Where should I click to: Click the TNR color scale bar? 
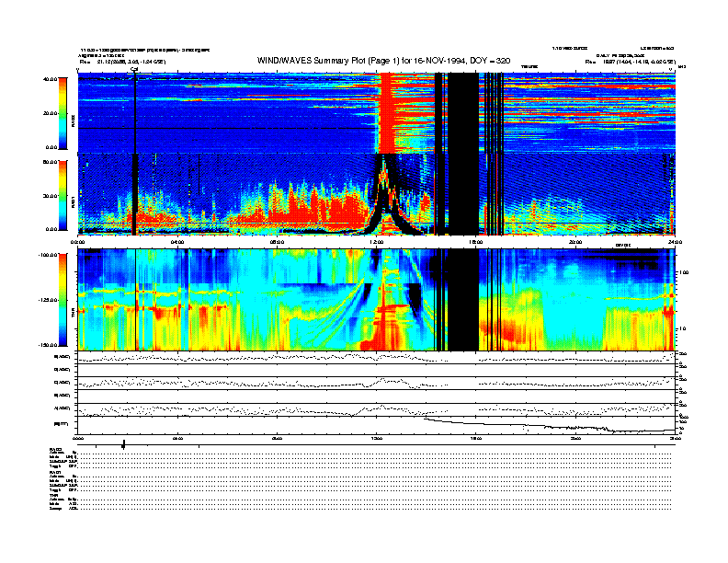coord(63,300)
